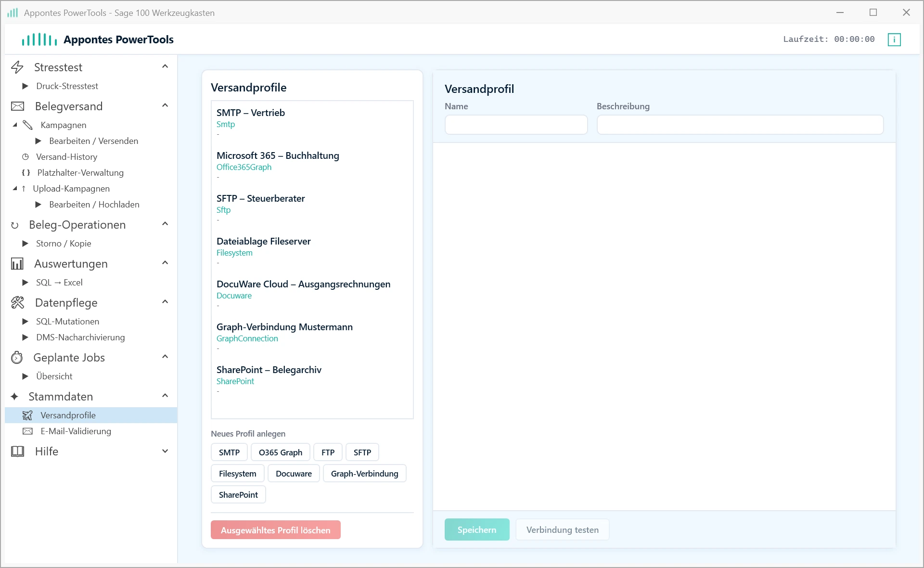Collapse the Kampagnen tree triangle
Image resolution: width=924 pixels, height=568 pixels.
click(15, 125)
